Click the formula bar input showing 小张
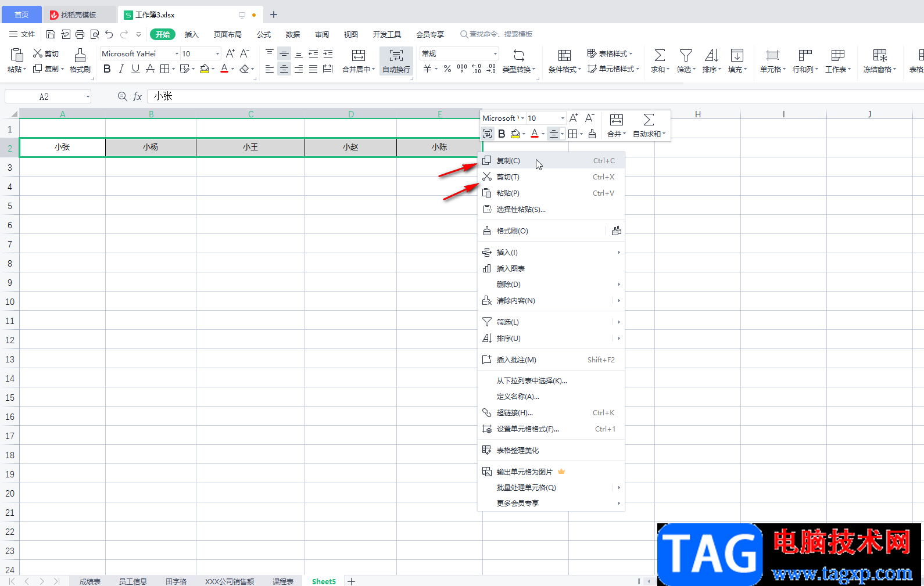Screen dimensions: 924x586 coord(535,96)
